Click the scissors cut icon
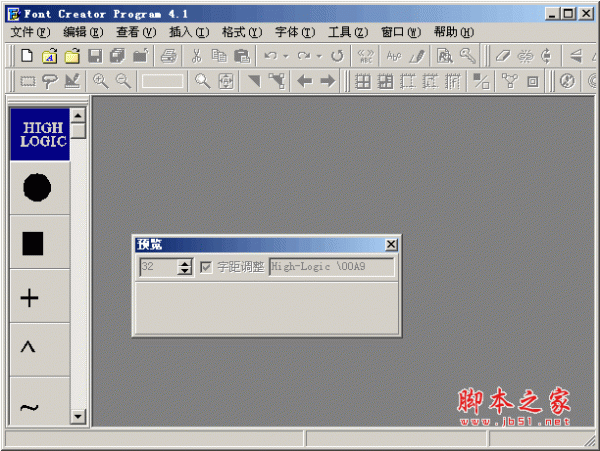Image resolution: width=600 pixels, height=451 pixels. (x=196, y=56)
